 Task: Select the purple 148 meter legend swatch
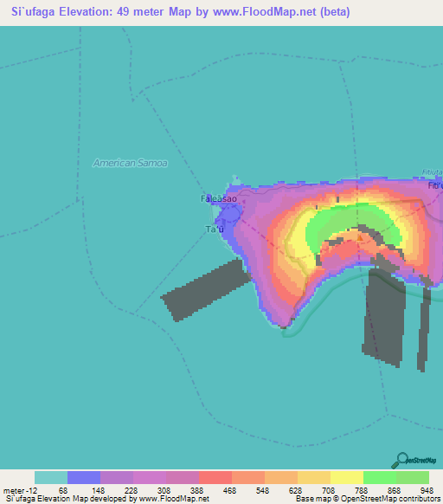(117, 477)
